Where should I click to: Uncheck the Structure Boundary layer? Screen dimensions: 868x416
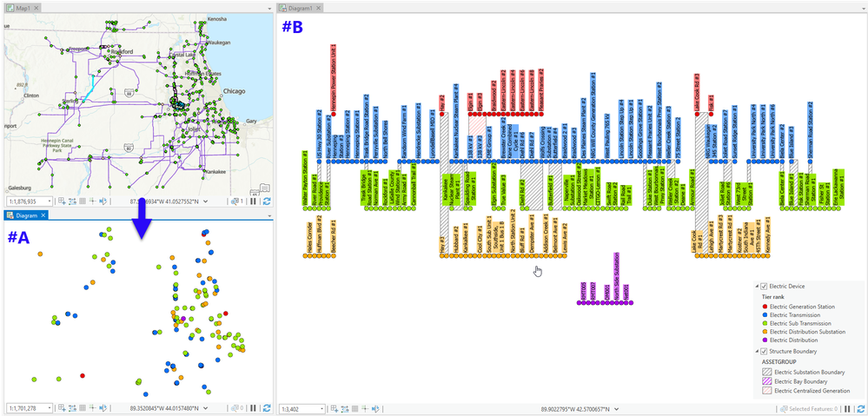point(764,352)
